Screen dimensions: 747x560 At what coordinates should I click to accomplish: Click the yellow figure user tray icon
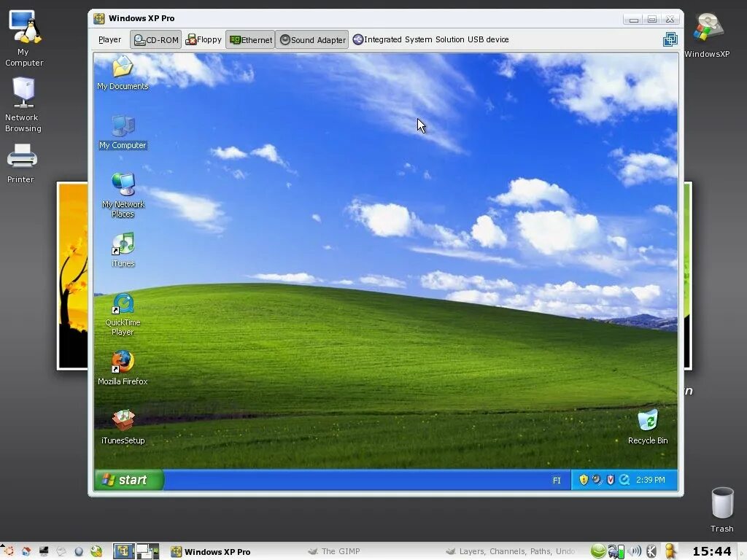[670, 551]
